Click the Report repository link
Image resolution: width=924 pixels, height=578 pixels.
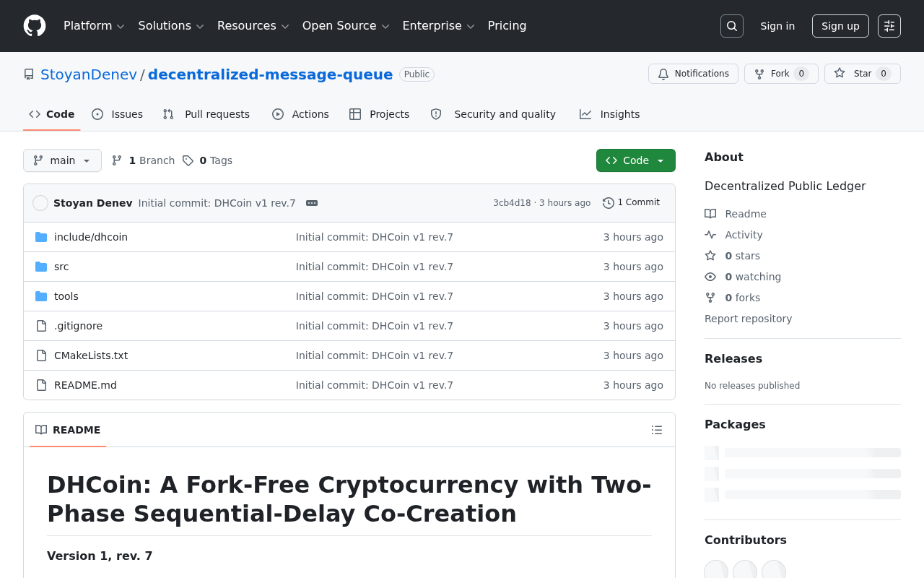[749, 319]
